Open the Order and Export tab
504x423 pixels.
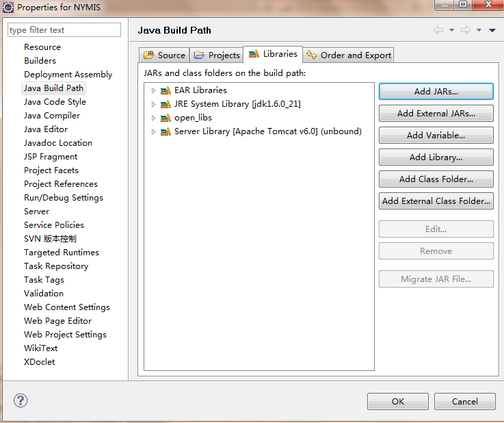(349, 55)
